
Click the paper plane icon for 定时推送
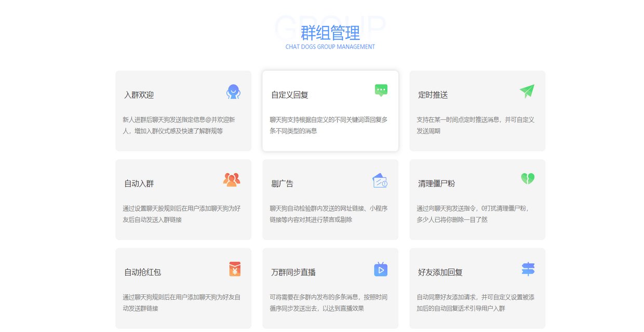(x=528, y=90)
